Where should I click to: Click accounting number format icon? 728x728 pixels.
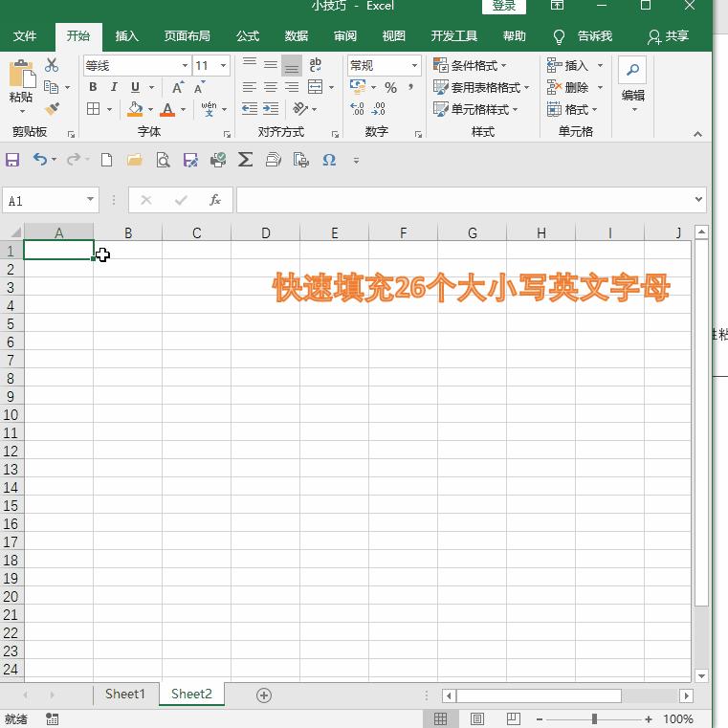coord(358,87)
